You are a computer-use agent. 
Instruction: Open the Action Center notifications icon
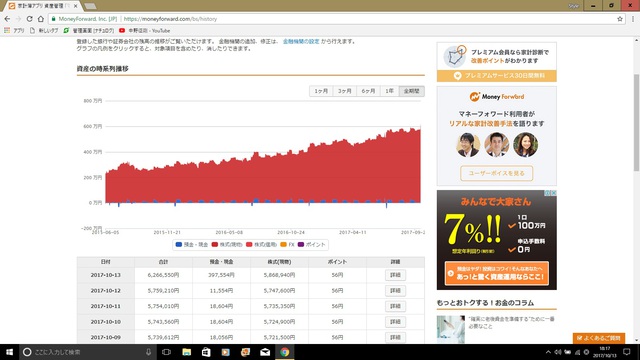[x=627, y=352]
